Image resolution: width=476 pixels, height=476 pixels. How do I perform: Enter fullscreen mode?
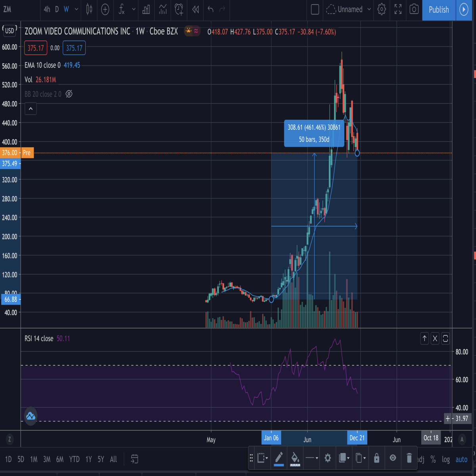[398, 10]
